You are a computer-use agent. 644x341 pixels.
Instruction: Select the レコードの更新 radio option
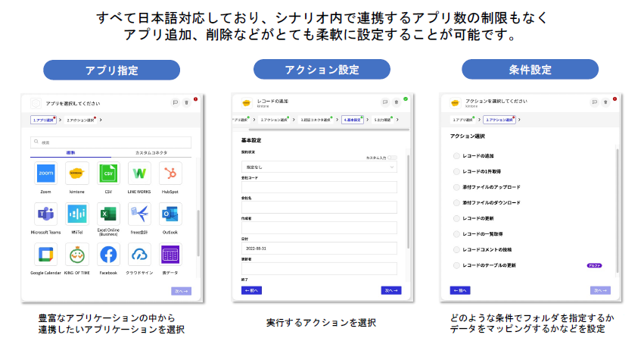[x=456, y=218]
